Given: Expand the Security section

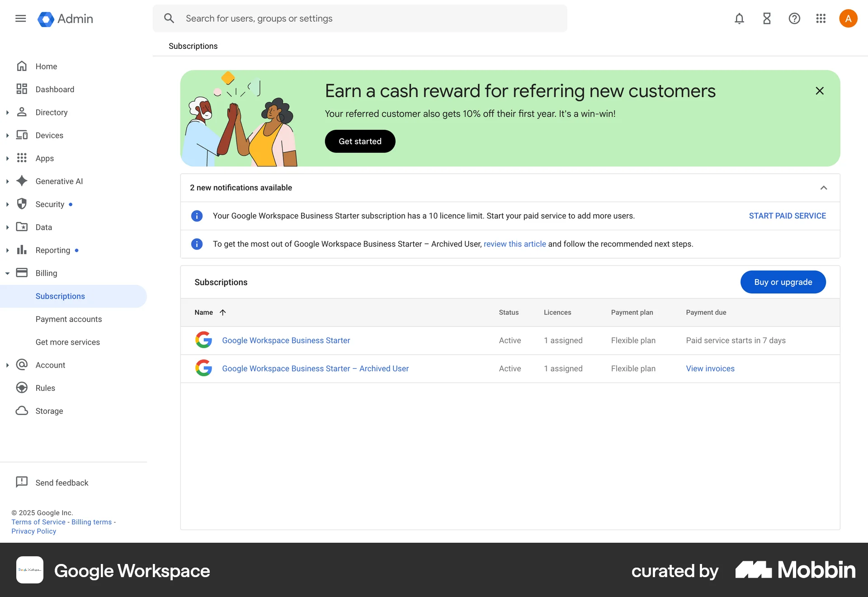Looking at the screenshot, I should point(7,204).
